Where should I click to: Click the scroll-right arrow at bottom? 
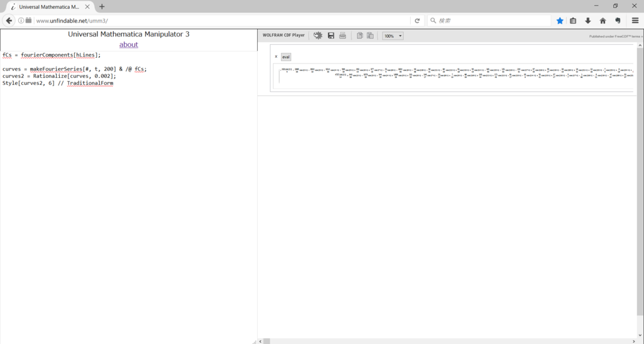click(x=634, y=341)
